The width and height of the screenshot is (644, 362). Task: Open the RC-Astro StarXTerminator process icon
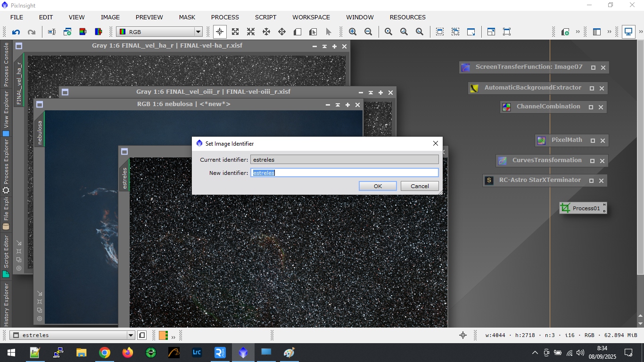click(x=489, y=181)
